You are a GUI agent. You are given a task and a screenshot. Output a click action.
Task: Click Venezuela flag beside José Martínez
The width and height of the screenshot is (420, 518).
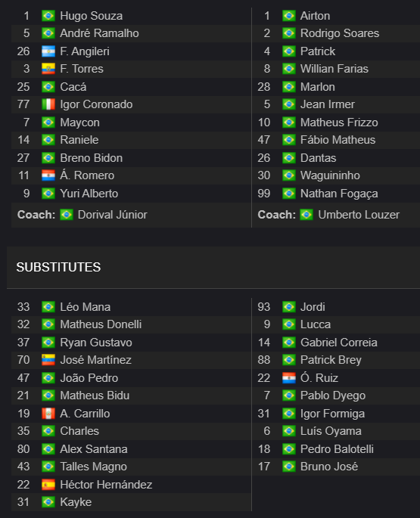tap(48, 360)
